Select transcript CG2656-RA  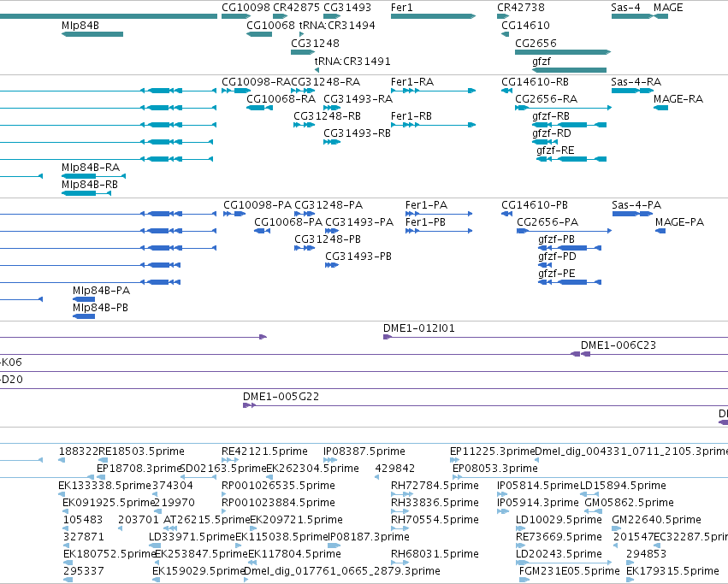point(547,99)
